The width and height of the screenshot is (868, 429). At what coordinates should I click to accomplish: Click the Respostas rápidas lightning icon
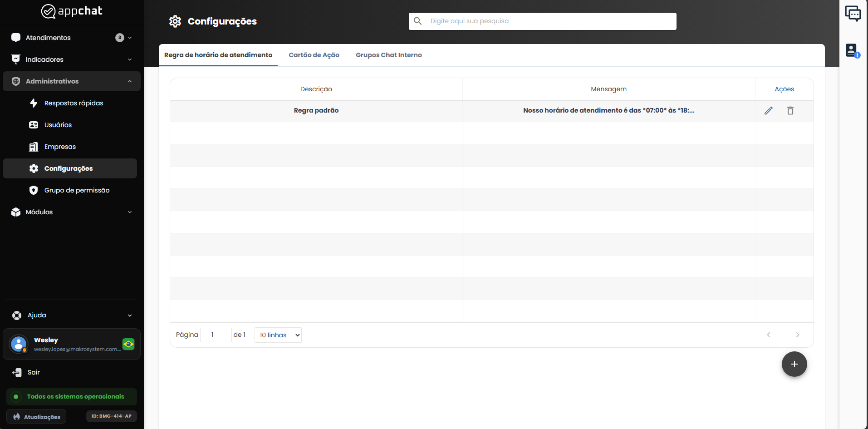pyautogui.click(x=34, y=103)
